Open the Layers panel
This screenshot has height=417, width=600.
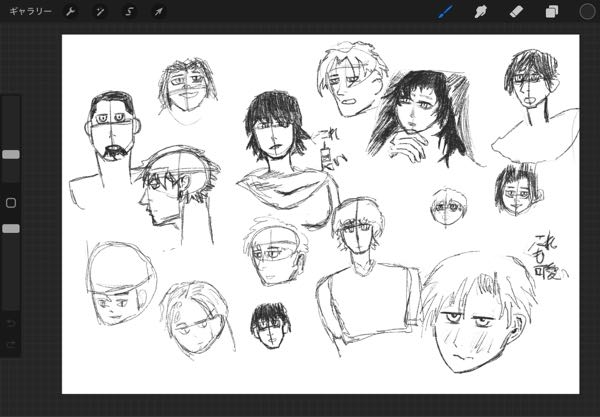click(x=551, y=12)
